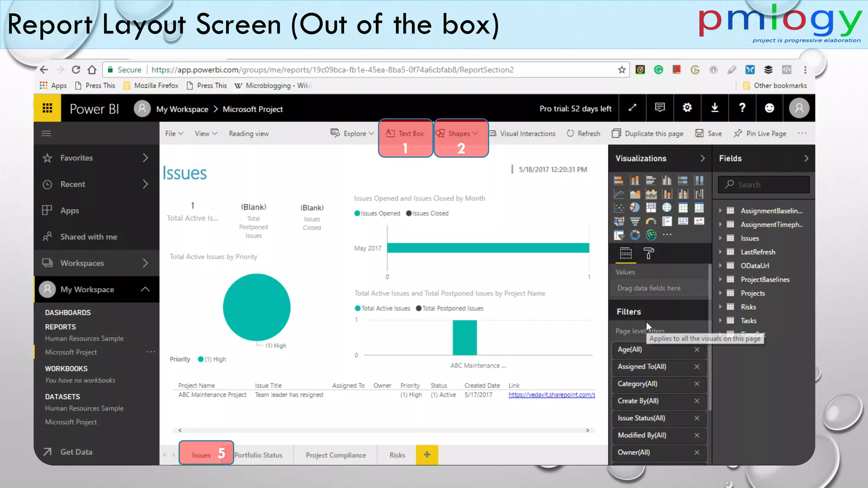Select the slicer visualization

click(619, 235)
